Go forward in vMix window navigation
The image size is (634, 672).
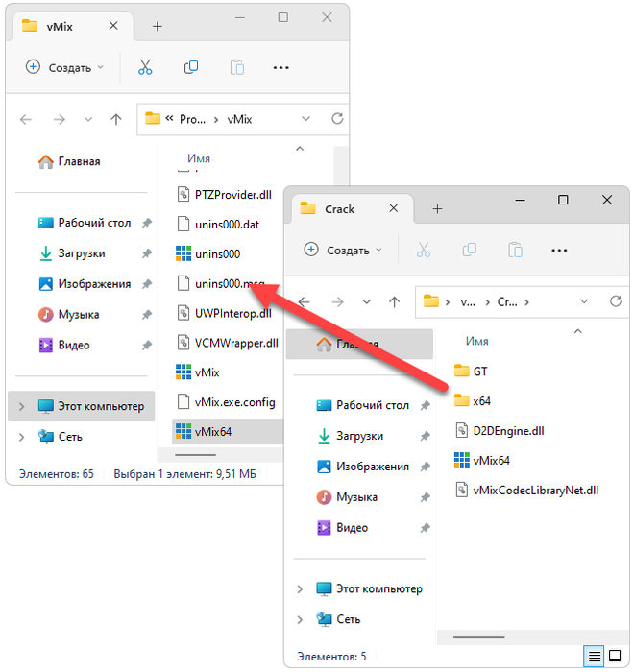[x=60, y=119]
